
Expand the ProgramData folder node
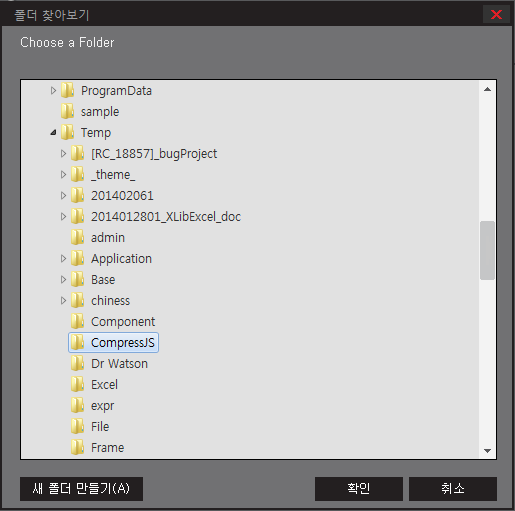tap(53, 91)
